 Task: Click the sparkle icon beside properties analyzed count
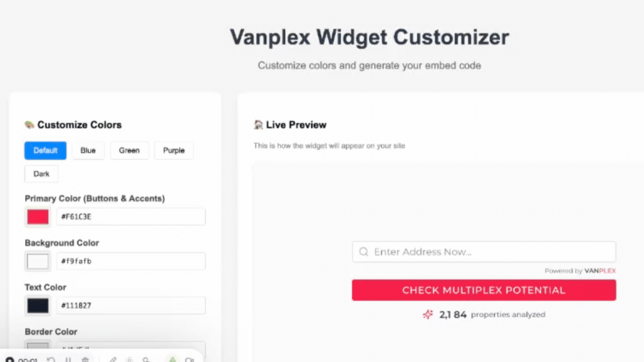coord(428,314)
